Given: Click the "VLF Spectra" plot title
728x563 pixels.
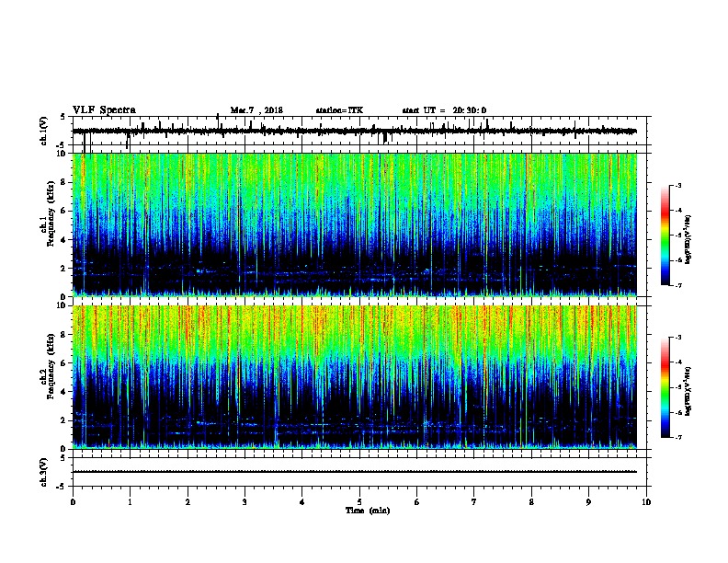Looking at the screenshot, I should pyautogui.click(x=104, y=110).
